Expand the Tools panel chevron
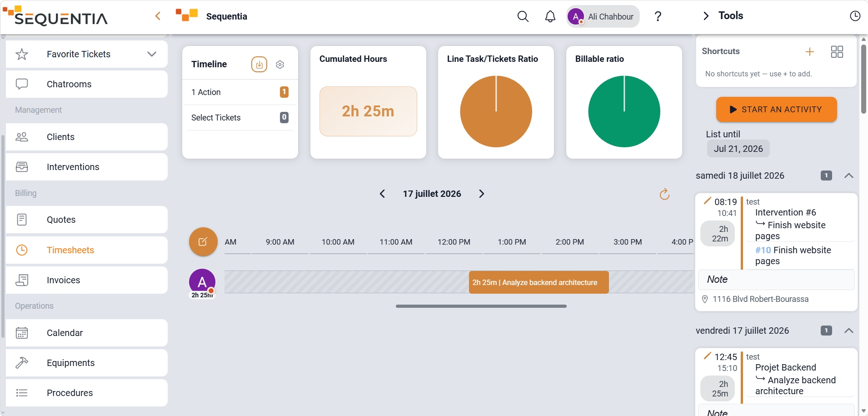 706,16
